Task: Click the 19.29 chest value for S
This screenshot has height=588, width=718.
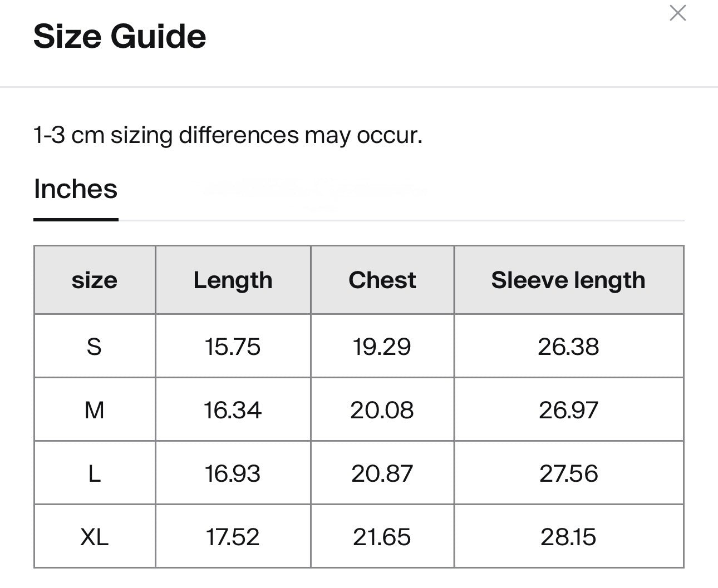Action: (x=382, y=347)
